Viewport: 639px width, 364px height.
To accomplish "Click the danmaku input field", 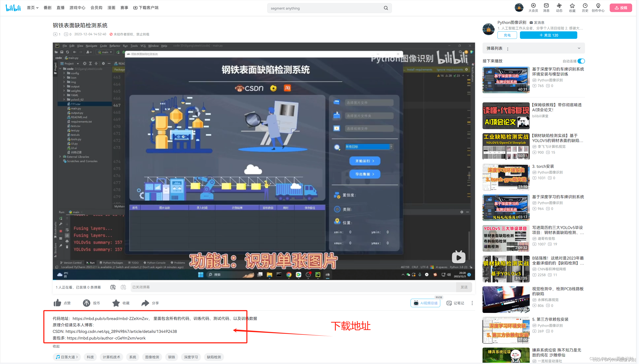I will tap(293, 287).
